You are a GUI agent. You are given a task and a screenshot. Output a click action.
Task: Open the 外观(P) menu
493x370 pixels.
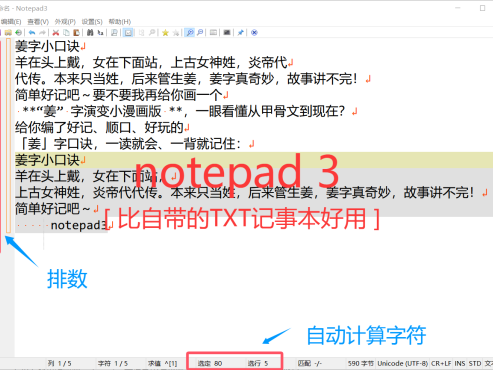point(65,22)
